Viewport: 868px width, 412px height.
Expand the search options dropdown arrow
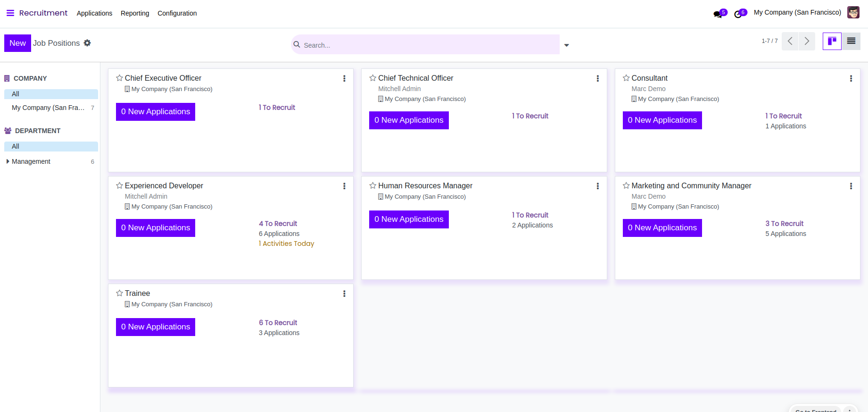567,45
